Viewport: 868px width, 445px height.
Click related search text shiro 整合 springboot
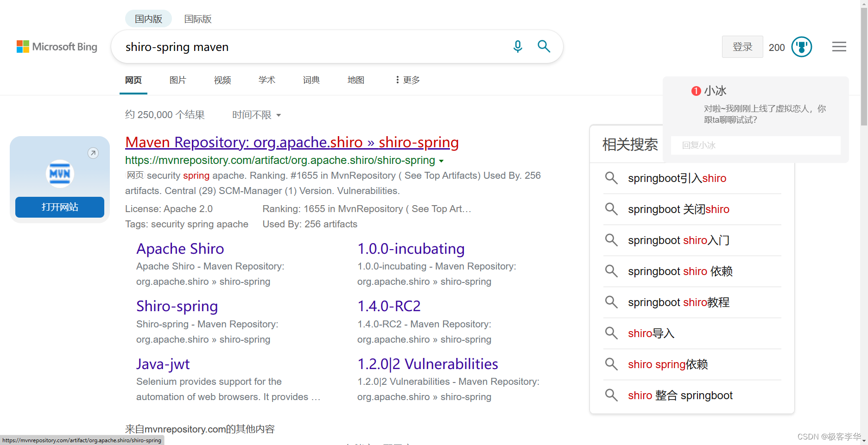coord(680,395)
